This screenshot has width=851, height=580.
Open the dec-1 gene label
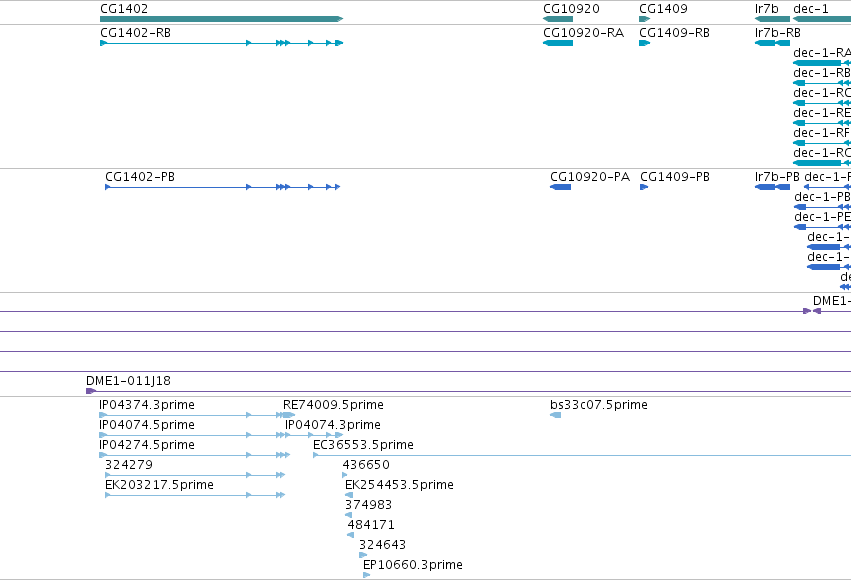[811, 9]
